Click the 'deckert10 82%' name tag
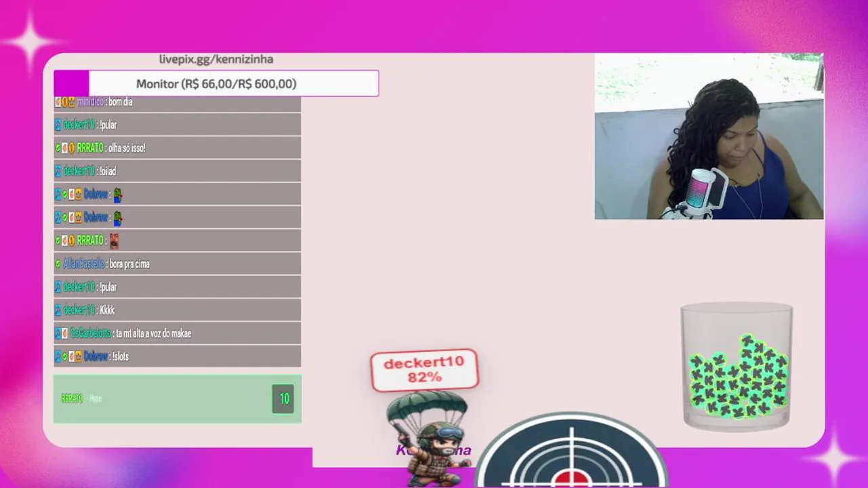Screen dimensions: 868x488 click(x=424, y=370)
